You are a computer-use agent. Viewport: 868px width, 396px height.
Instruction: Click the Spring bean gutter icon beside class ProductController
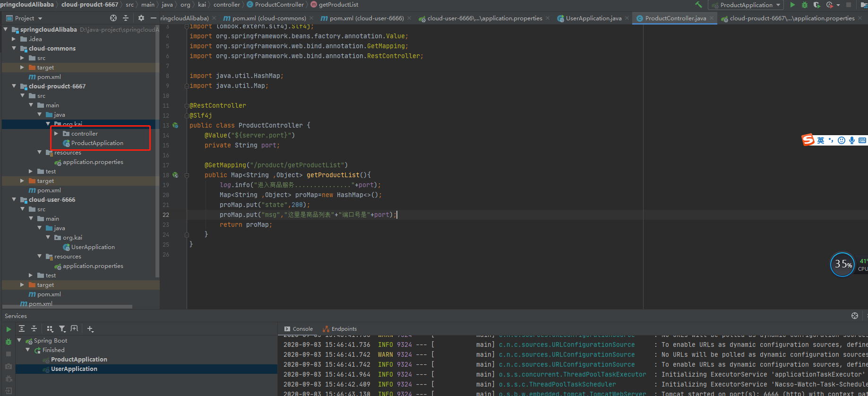pyautogui.click(x=175, y=125)
